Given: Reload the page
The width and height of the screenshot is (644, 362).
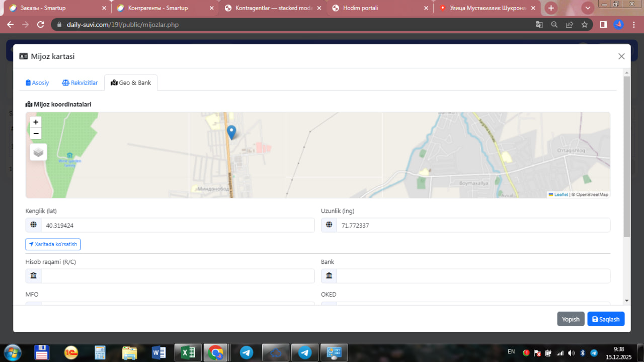Looking at the screenshot, I should click(x=41, y=25).
